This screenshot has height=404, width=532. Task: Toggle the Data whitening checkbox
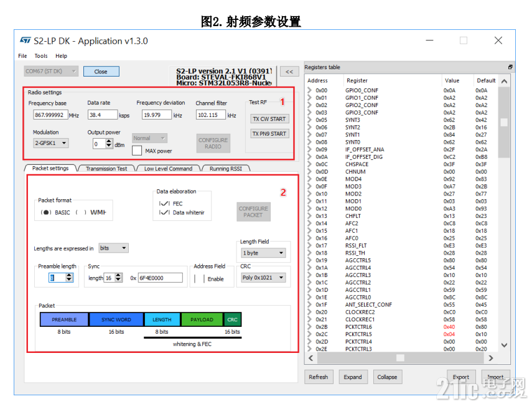[164, 212]
